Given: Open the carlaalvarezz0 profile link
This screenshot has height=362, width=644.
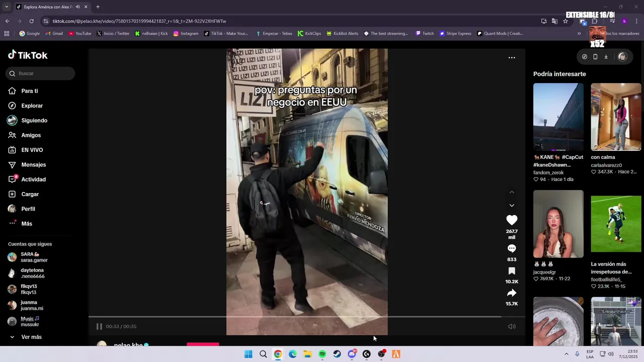Looking at the screenshot, I should (606, 165).
